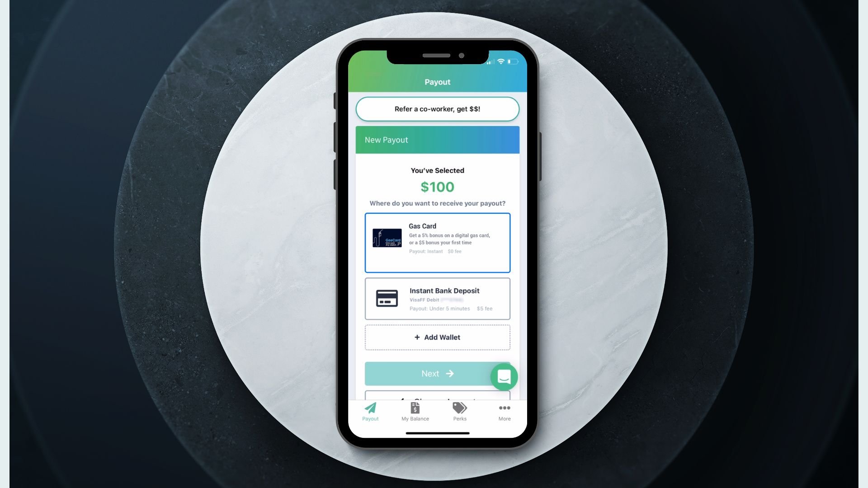View the $100 selected amount

(x=437, y=186)
